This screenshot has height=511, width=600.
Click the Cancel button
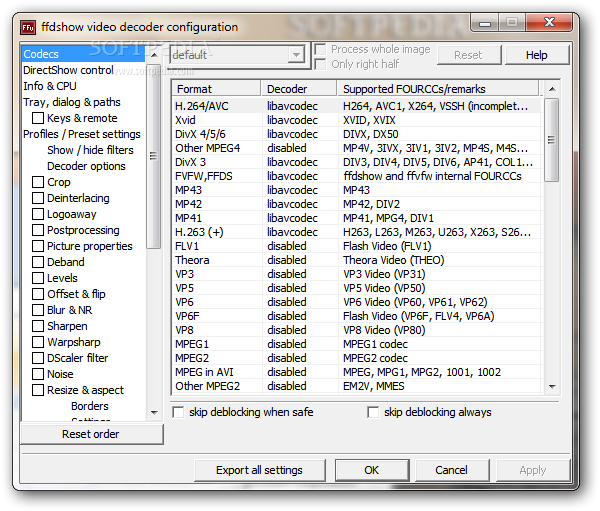[x=452, y=470]
